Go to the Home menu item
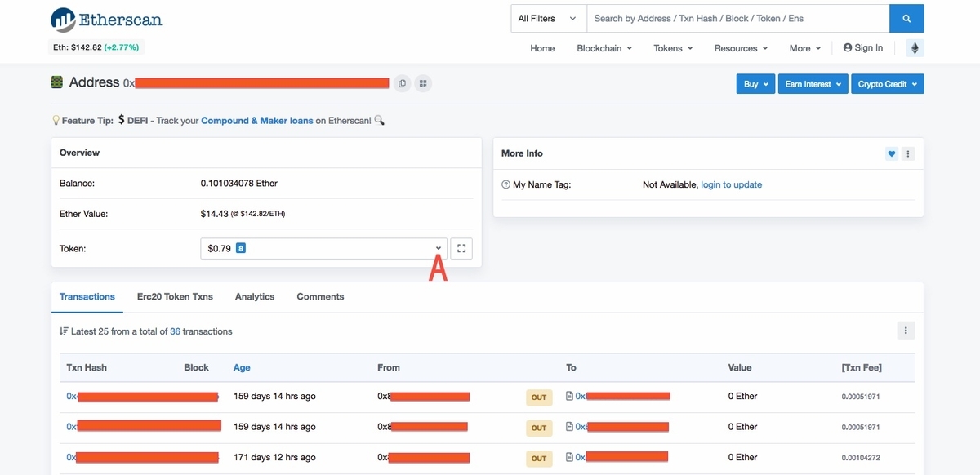Viewport: 980px width, 475px height. (x=542, y=48)
